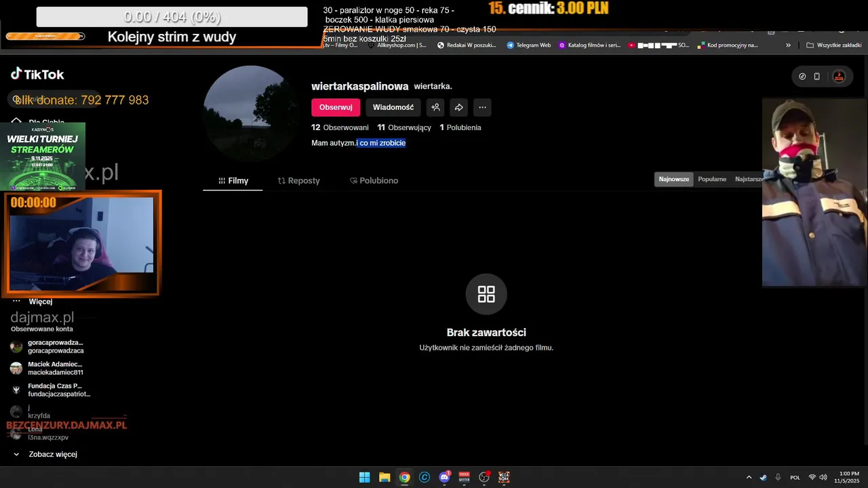Click the share arrow on the profile

[x=459, y=107]
